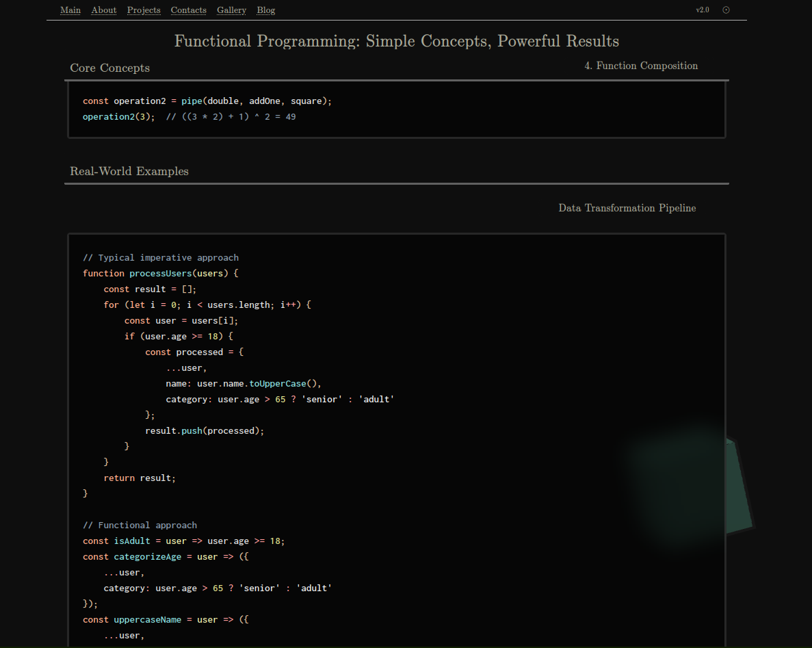Click the v2.0 version label
Image resolution: width=812 pixels, height=648 pixels.
(703, 10)
